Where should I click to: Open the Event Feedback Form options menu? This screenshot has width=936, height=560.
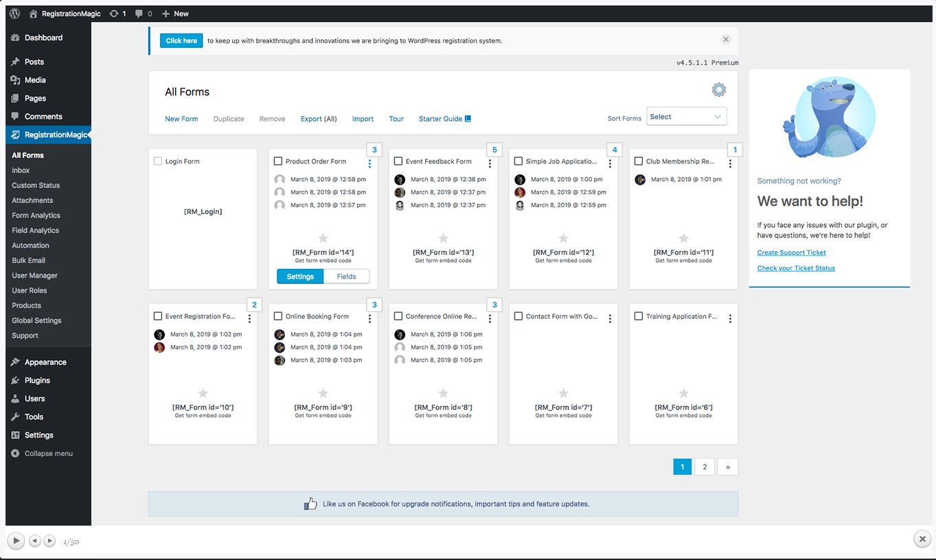click(490, 163)
